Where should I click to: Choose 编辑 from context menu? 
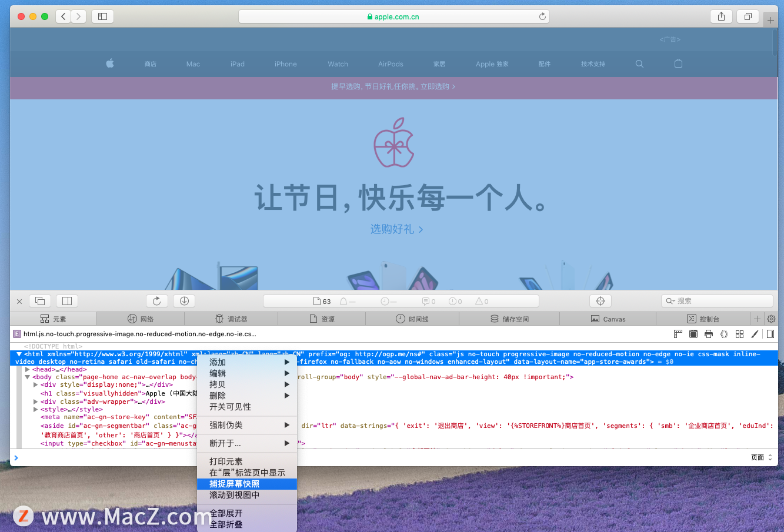(x=247, y=373)
